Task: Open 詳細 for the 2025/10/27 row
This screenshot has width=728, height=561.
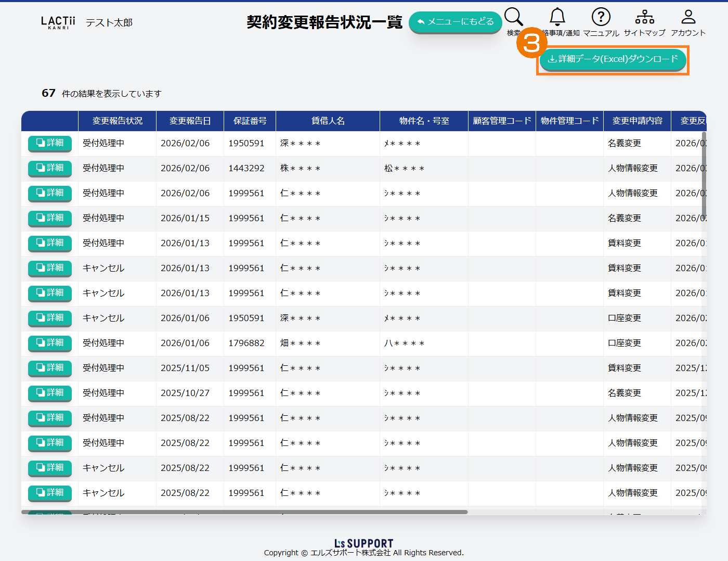Action: [x=50, y=393]
